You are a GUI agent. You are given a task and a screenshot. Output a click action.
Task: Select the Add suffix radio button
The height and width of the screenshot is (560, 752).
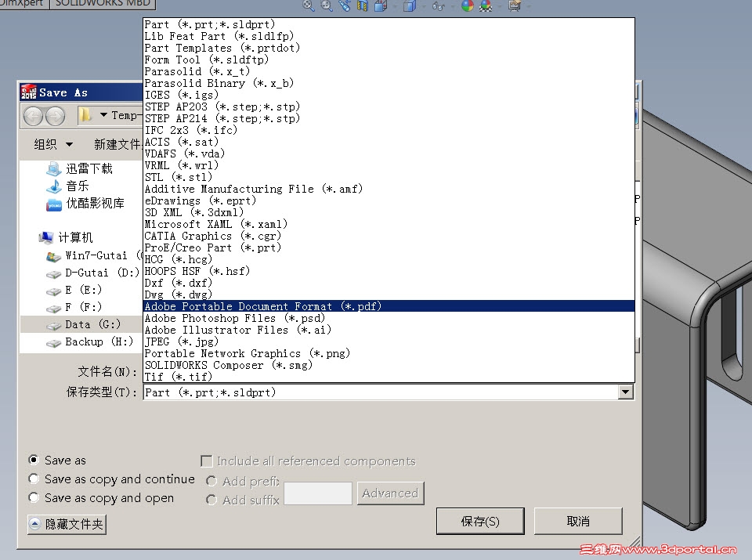coord(211,500)
